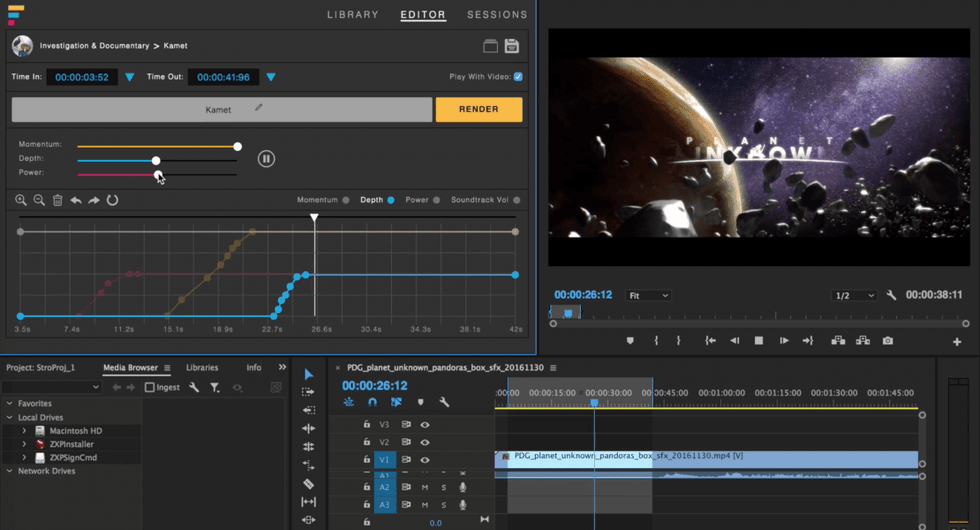Image resolution: width=980 pixels, height=530 pixels.
Task: Solo audio track A3
Action: point(444,504)
